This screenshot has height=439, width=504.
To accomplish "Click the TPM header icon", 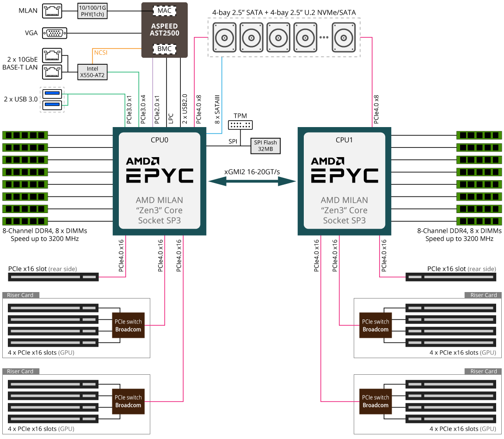I will (240, 125).
